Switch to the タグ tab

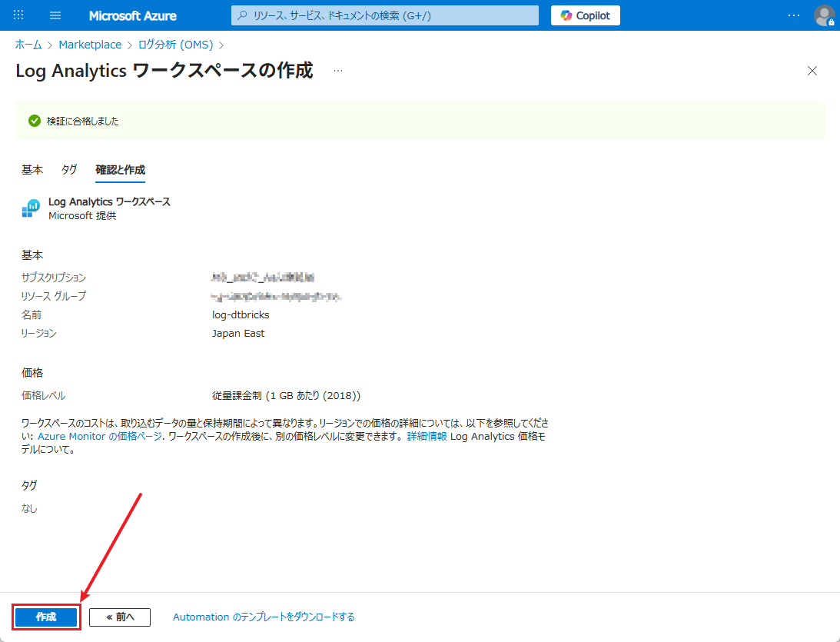[69, 170]
